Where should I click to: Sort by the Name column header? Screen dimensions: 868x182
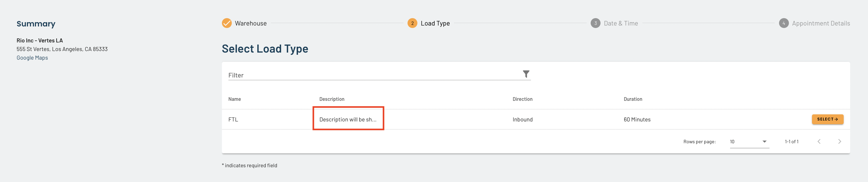click(235, 99)
